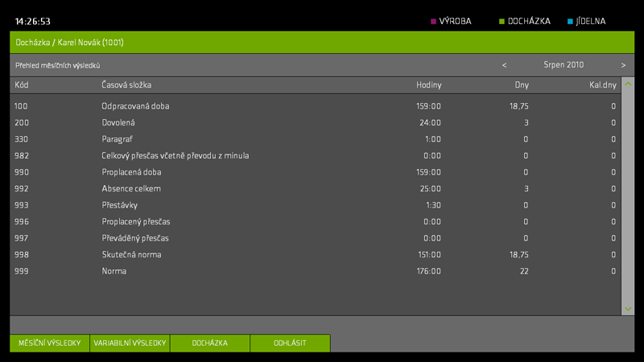This screenshot has height=362, width=644.
Task: Click code 997 cell
Action: tap(22, 238)
